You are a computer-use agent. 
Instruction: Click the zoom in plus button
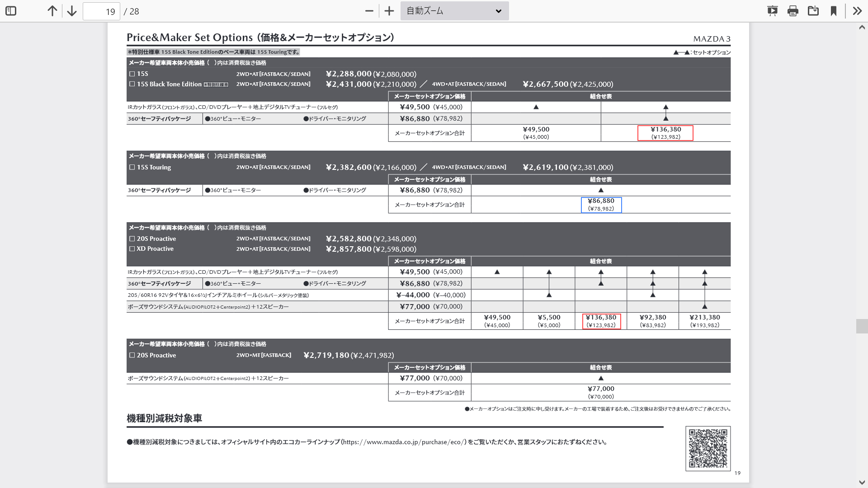(389, 11)
